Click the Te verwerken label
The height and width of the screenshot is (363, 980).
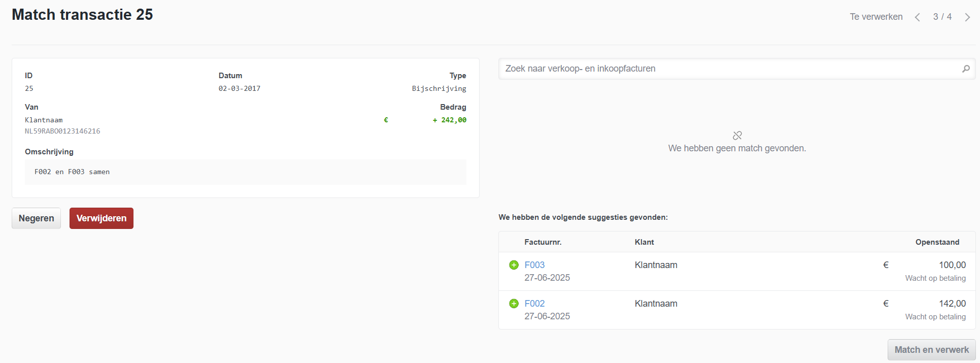pos(876,17)
